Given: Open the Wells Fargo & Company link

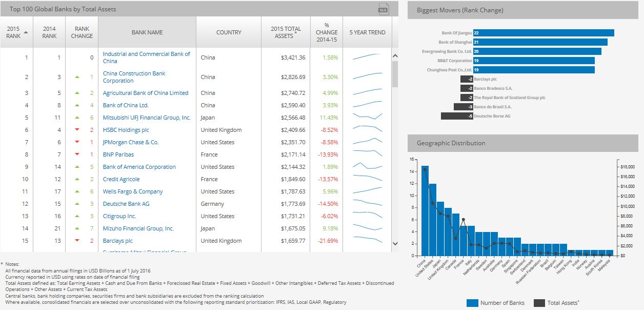Looking at the screenshot, I should 133,191.
